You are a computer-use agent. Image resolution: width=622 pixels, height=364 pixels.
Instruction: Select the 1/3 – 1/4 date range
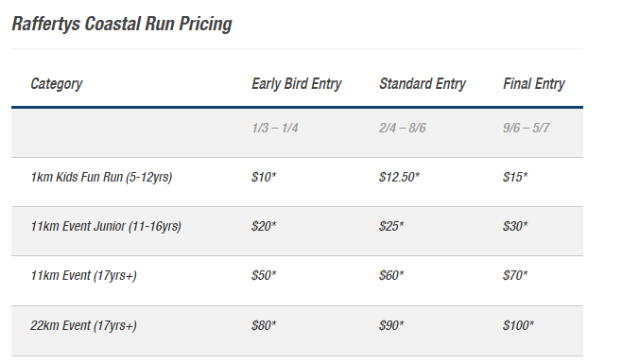coord(275,128)
